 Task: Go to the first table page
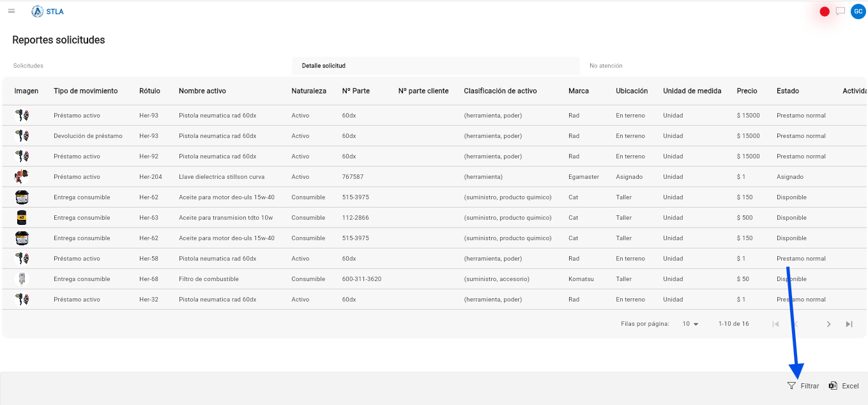(x=775, y=324)
